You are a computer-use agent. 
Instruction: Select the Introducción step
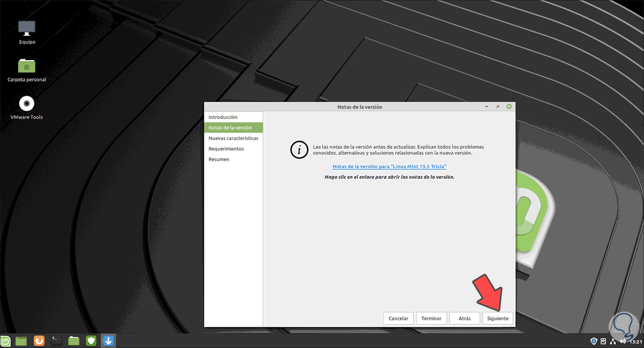(223, 117)
